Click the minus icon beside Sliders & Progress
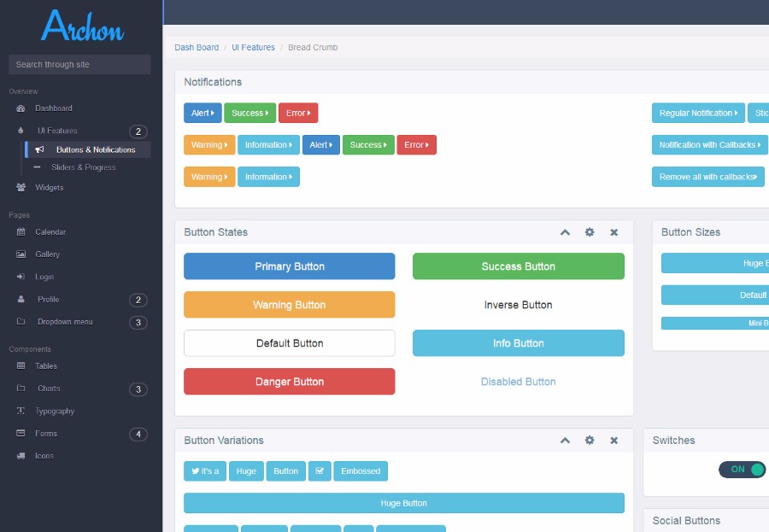Image resolution: width=769 pixels, height=532 pixels. click(37, 167)
